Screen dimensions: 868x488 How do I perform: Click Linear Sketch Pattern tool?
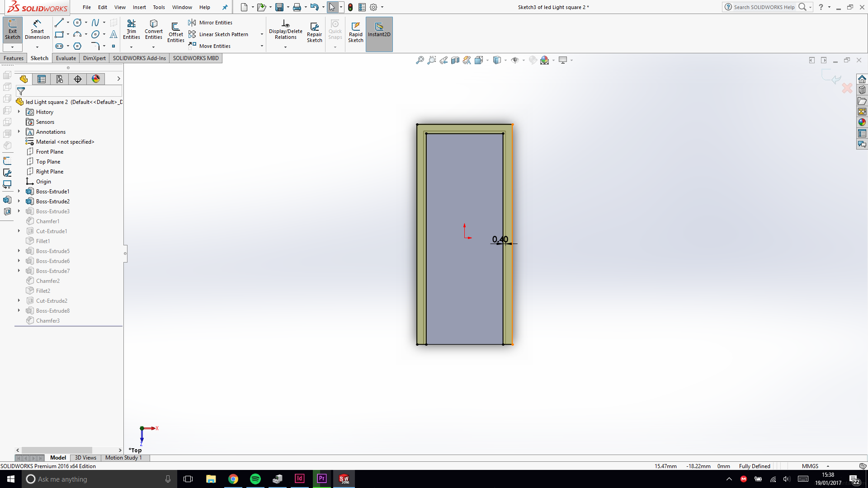coord(218,34)
